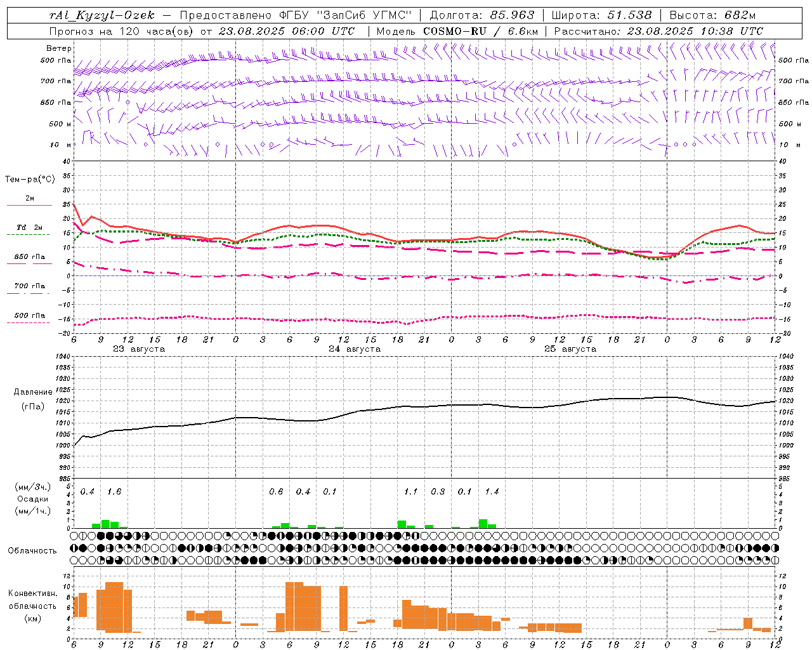
Task: Click the 0.6 precipitation amount value
Action: click(x=276, y=492)
